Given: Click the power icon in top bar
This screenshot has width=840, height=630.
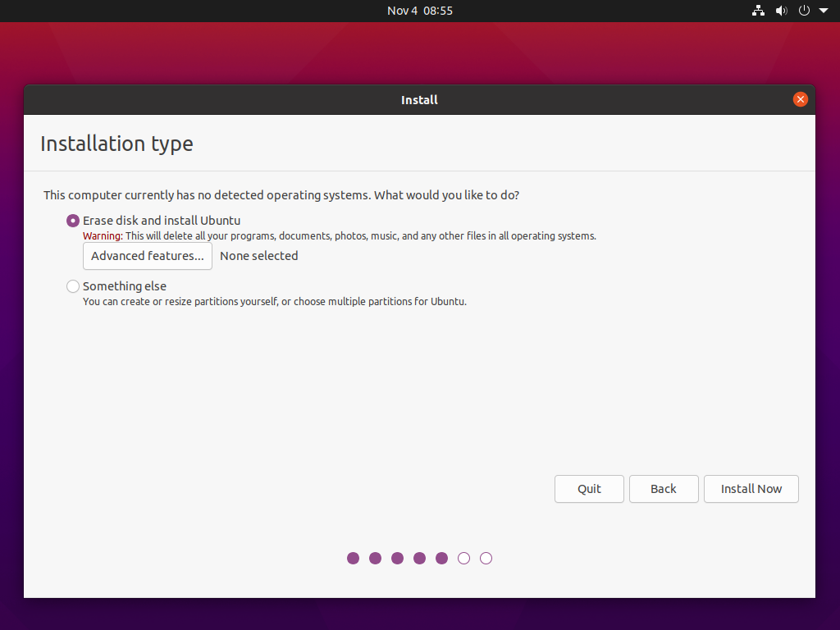Looking at the screenshot, I should pyautogui.click(x=804, y=11).
